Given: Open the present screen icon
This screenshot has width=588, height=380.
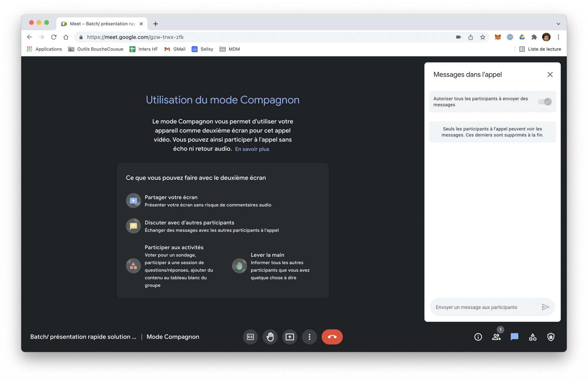Looking at the screenshot, I should tap(290, 337).
